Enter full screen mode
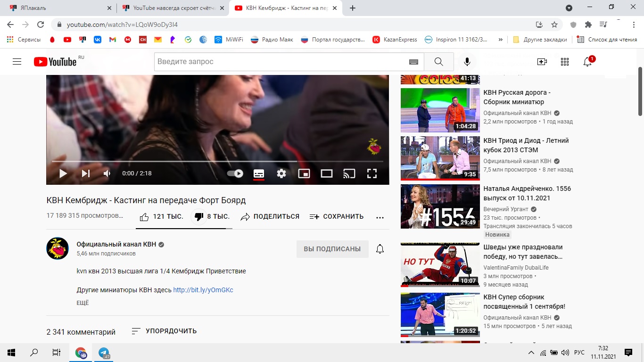Image resolution: width=644 pixels, height=362 pixels. pos(372,173)
